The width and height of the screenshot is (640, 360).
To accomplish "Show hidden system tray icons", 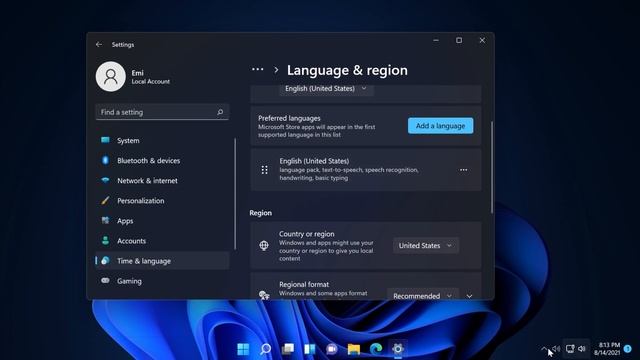I will tap(544, 349).
